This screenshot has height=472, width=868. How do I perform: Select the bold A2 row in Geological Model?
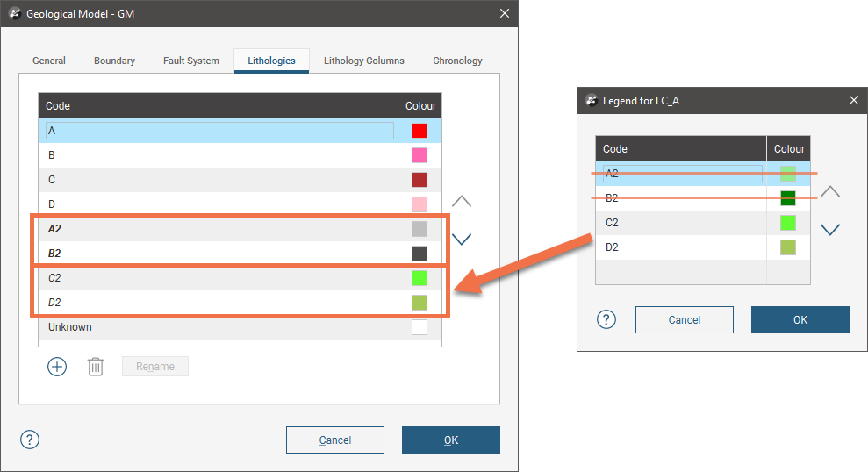pyautogui.click(x=240, y=229)
